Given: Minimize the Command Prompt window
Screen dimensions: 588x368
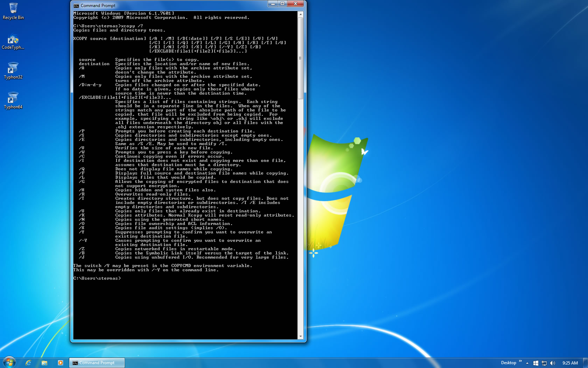Looking at the screenshot, I should point(273,4).
